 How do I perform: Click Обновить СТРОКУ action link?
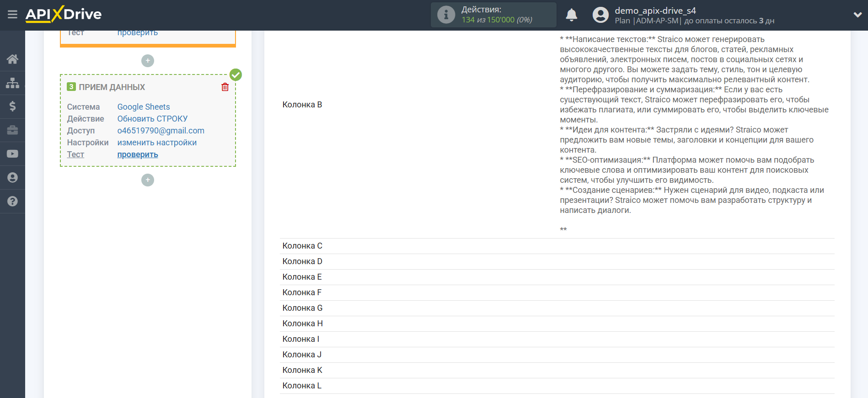(x=152, y=119)
